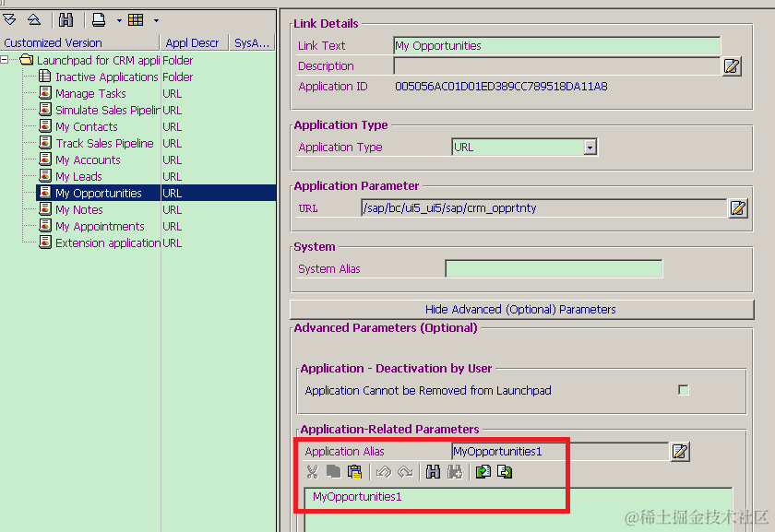Click the Paste clipboard icon in text editor
775x532 pixels.
coord(355,472)
